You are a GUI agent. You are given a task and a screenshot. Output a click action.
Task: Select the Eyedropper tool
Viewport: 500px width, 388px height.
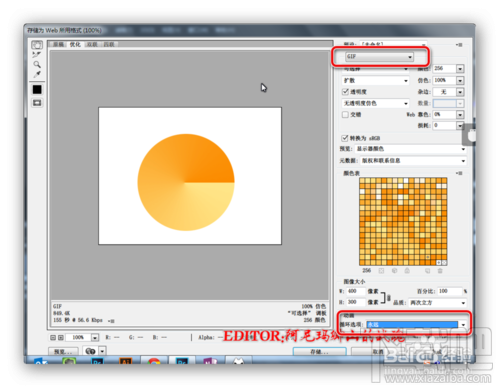37,74
